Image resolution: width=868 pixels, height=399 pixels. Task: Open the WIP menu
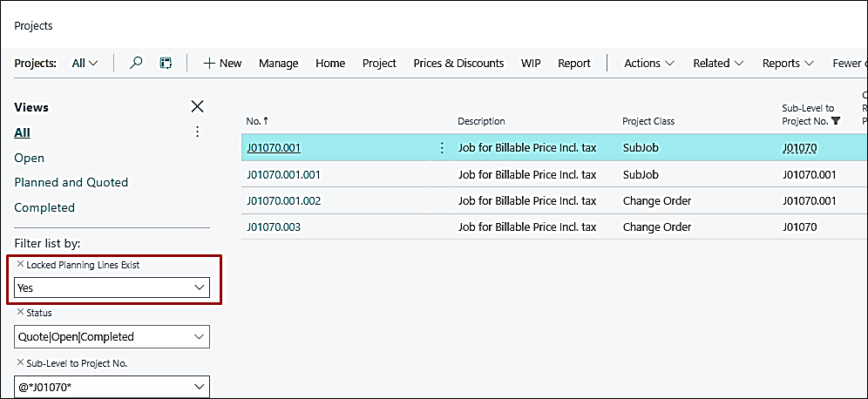coord(531,63)
